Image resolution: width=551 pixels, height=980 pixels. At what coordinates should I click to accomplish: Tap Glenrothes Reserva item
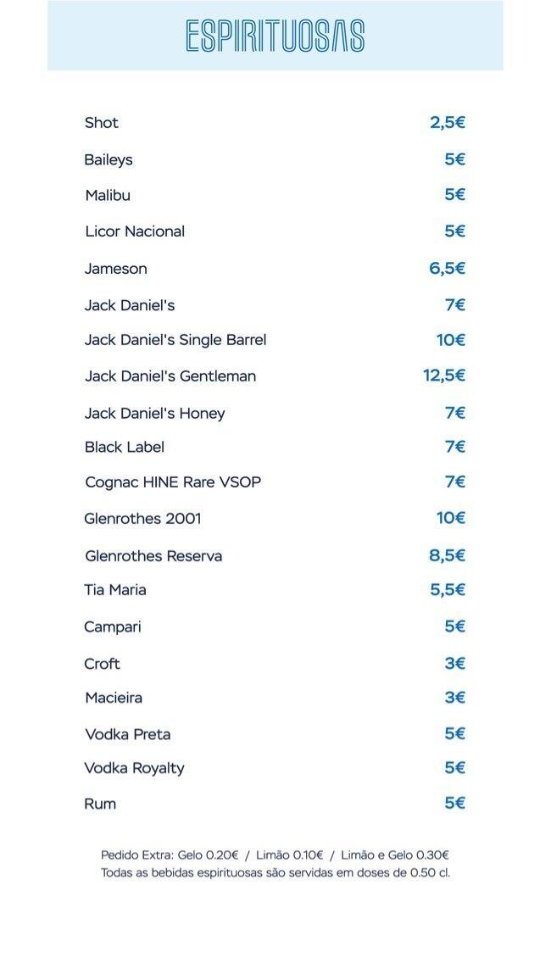(x=153, y=556)
